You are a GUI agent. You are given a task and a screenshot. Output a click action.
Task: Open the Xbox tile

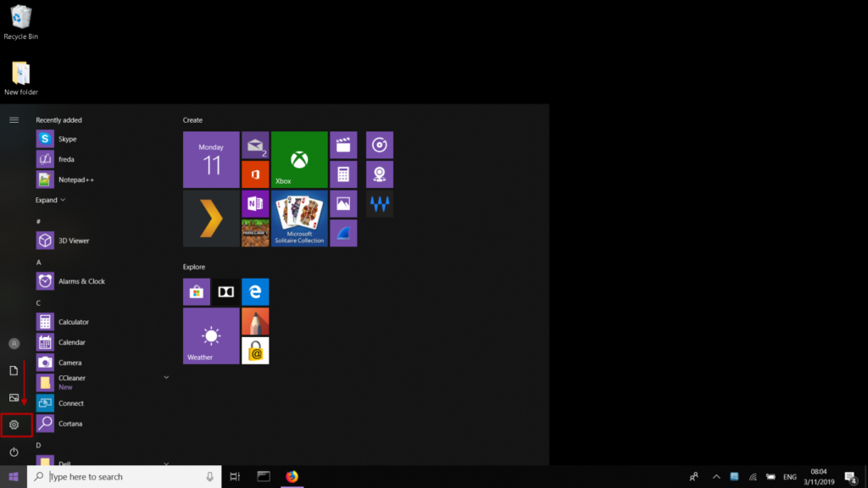(299, 160)
